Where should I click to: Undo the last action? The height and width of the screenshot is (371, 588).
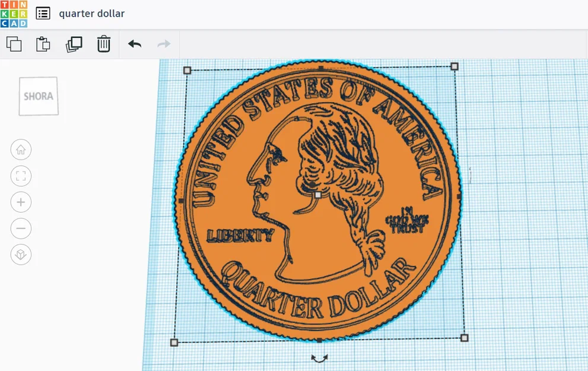click(135, 45)
